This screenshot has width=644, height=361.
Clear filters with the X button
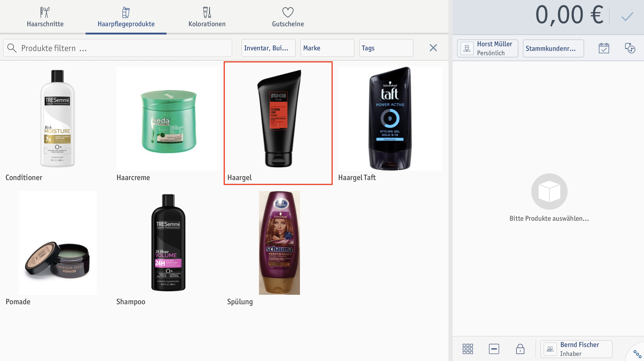tap(433, 48)
